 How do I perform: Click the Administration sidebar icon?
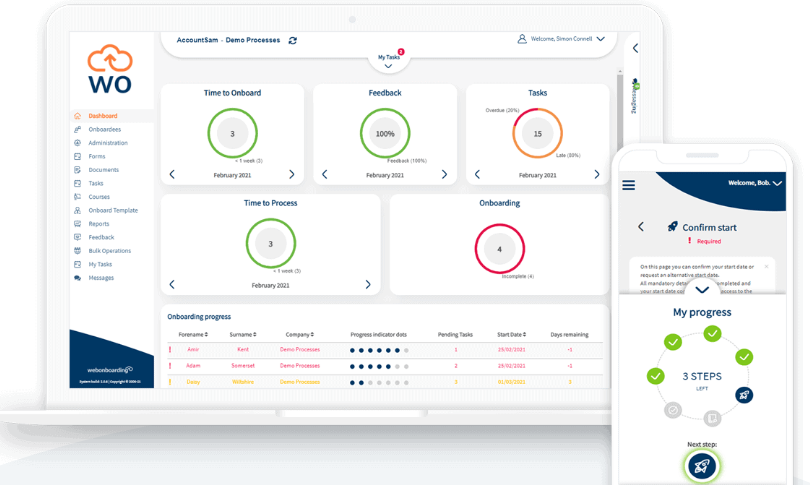pos(78,143)
